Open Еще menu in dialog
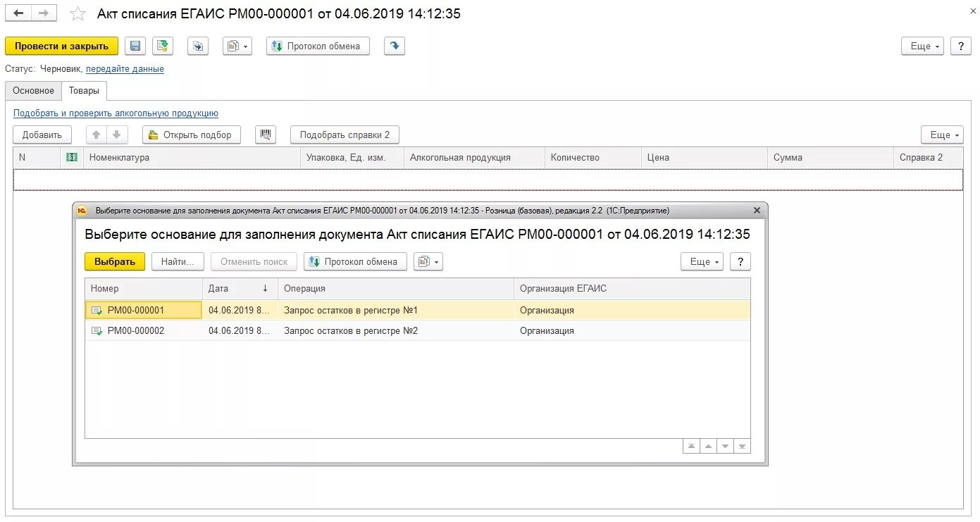The height and width of the screenshot is (522, 980). click(x=702, y=262)
